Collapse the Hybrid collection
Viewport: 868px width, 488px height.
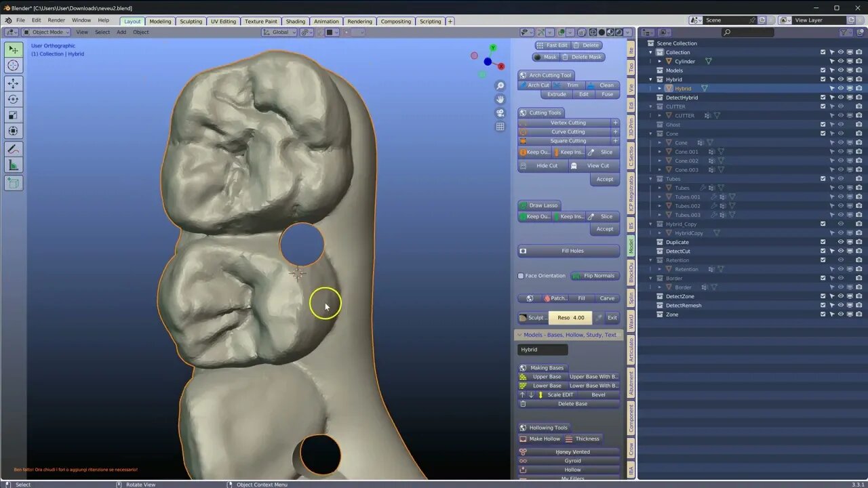click(x=651, y=79)
